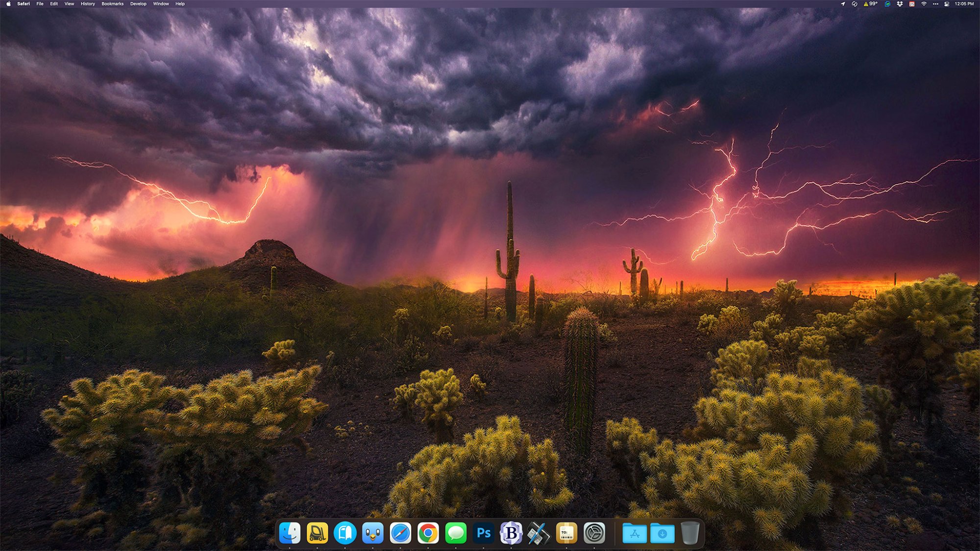Open the Bookmarks menu

pos(112,4)
